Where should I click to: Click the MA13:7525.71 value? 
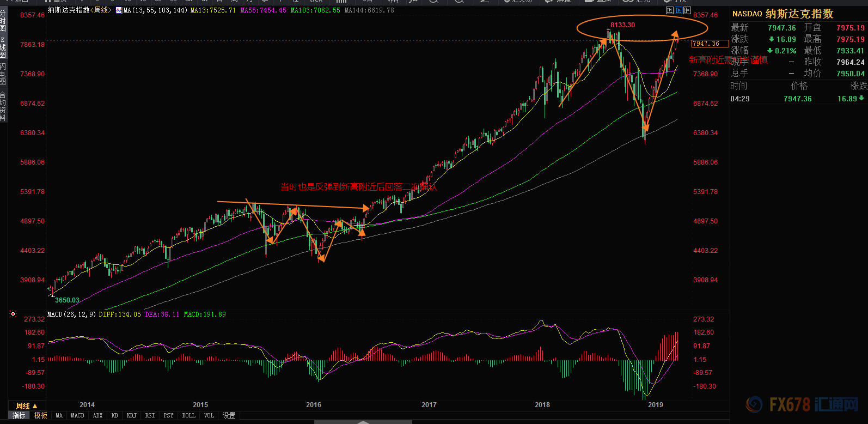coord(213,10)
